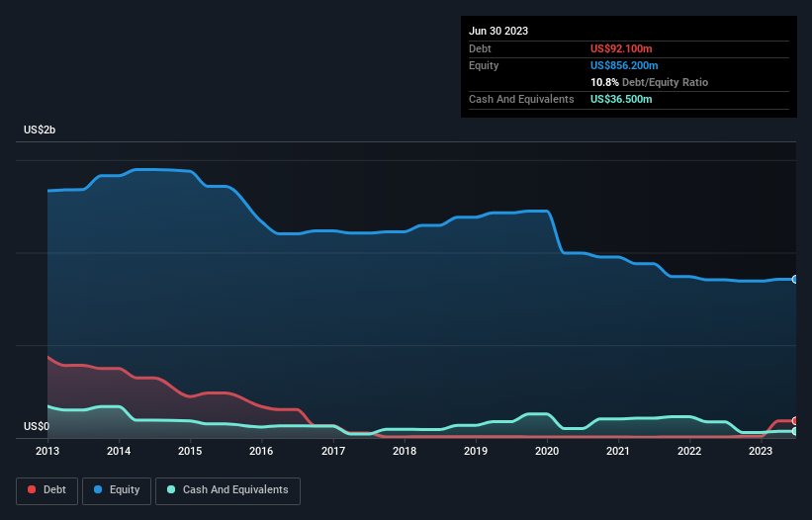Click the US$36.500m cash value
This screenshot has width=812, height=520.
coord(621,99)
